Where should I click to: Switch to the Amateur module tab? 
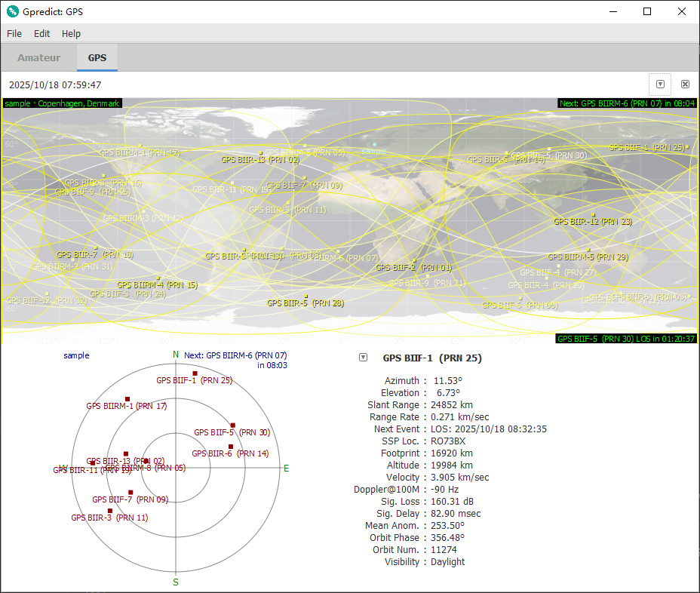[x=38, y=57]
